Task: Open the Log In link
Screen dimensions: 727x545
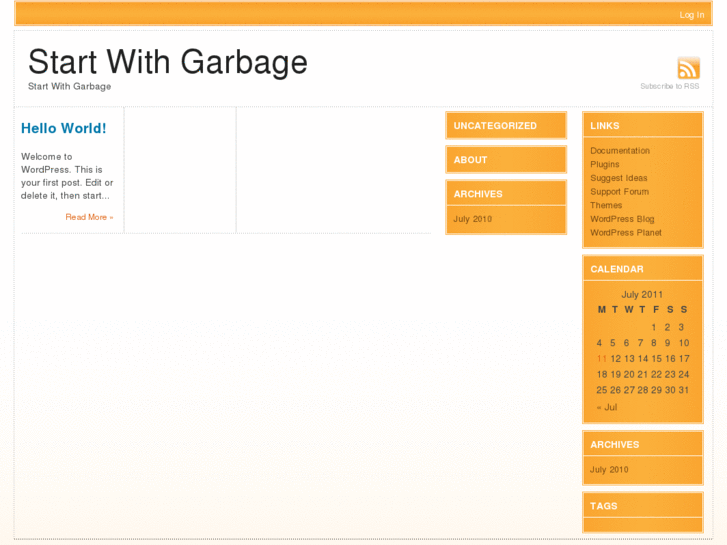Action: pyautogui.click(x=692, y=15)
